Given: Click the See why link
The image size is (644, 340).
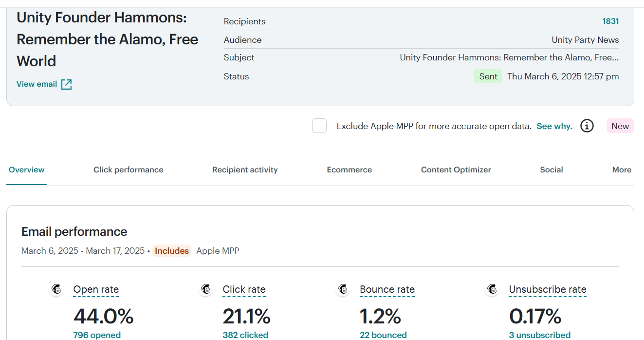Looking at the screenshot, I should click(x=554, y=126).
